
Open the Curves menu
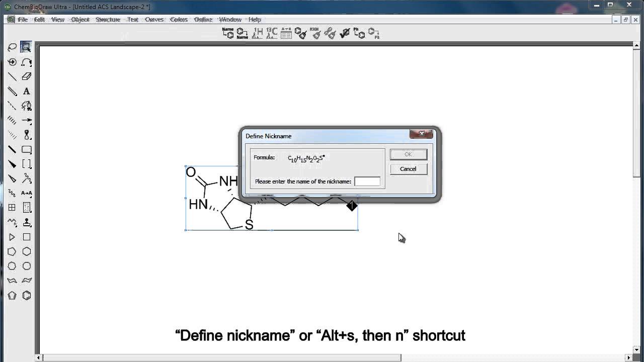pyautogui.click(x=154, y=20)
